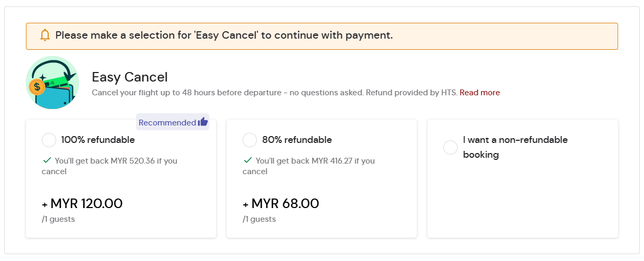644x261 pixels.
Task: Click the '80% refundable' option label
Action: (x=297, y=140)
